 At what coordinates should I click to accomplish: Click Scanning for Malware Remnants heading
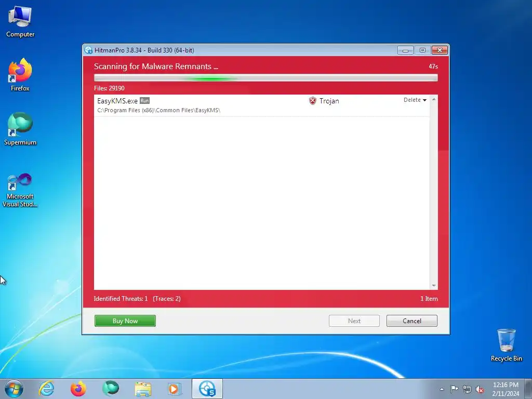(156, 66)
